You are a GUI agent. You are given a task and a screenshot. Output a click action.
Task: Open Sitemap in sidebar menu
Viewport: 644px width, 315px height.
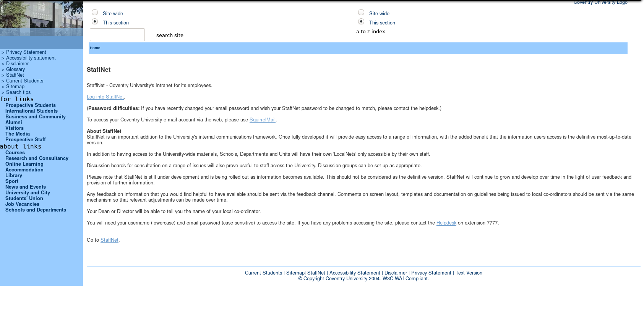pyautogui.click(x=15, y=87)
